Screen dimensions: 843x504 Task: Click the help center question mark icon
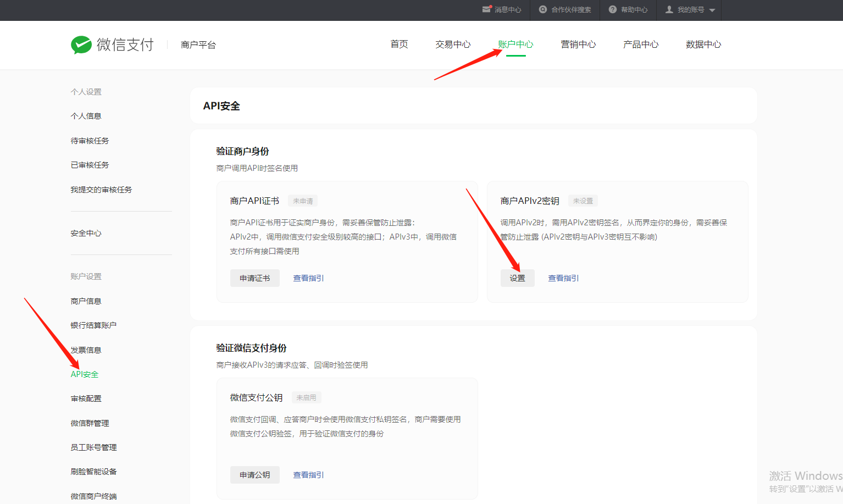tap(613, 9)
